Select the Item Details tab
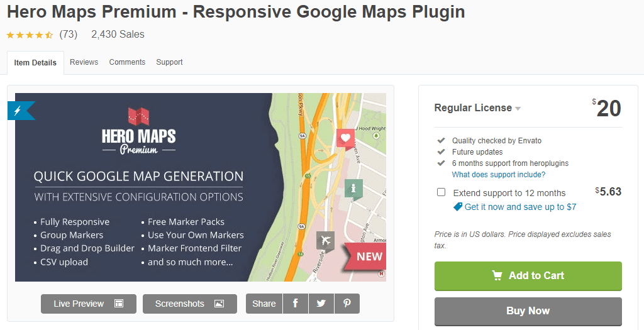The width and height of the screenshot is (644, 330). click(x=35, y=63)
